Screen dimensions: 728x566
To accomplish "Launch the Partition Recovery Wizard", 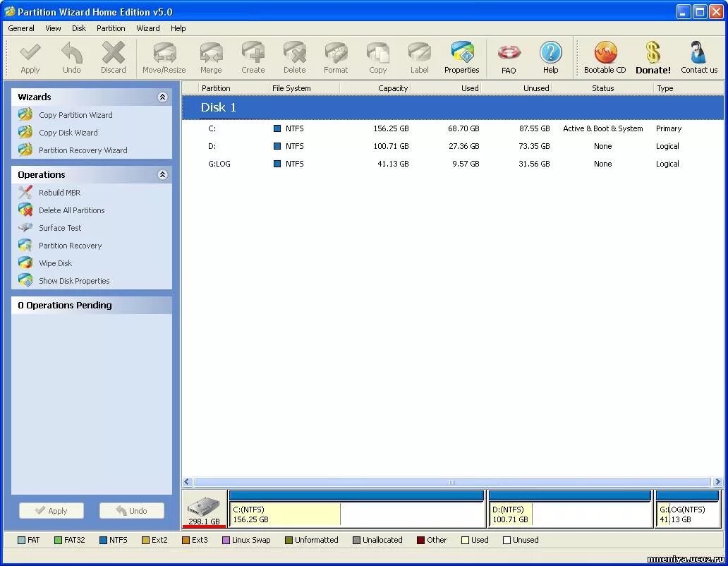I will click(x=83, y=150).
